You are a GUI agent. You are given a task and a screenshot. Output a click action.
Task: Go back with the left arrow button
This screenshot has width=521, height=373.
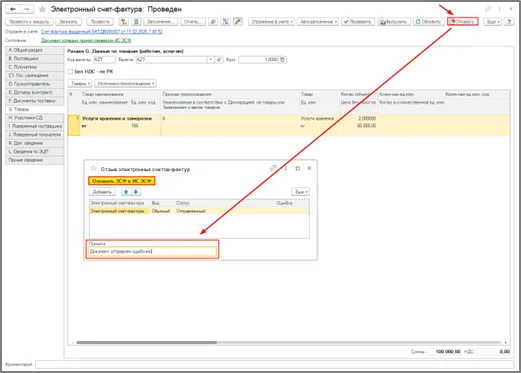(13, 9)
